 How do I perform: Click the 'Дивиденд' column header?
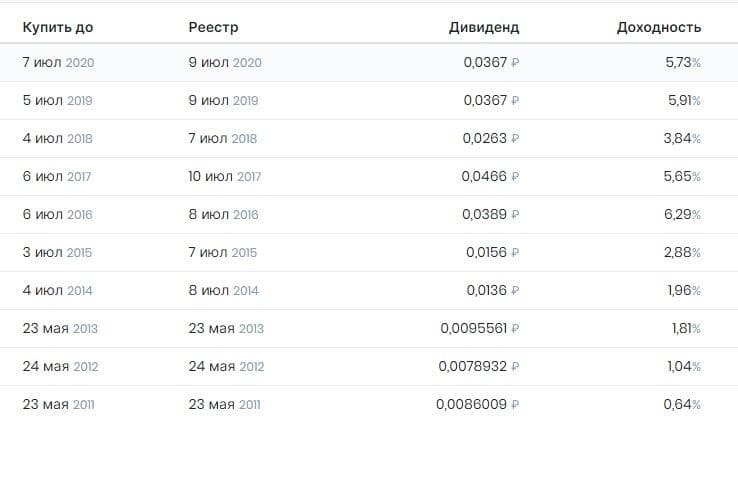[x=484, y=27]
